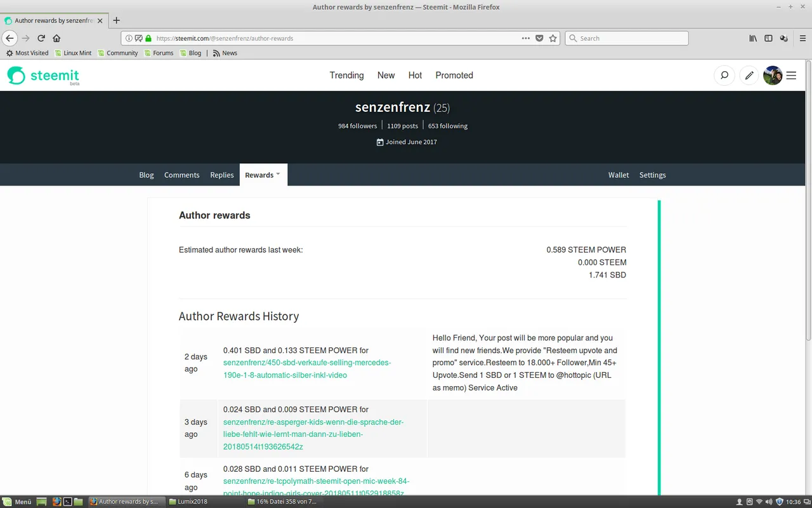
Task: Open the Steemit main hamburger menu
Action: tap(791, 75)
